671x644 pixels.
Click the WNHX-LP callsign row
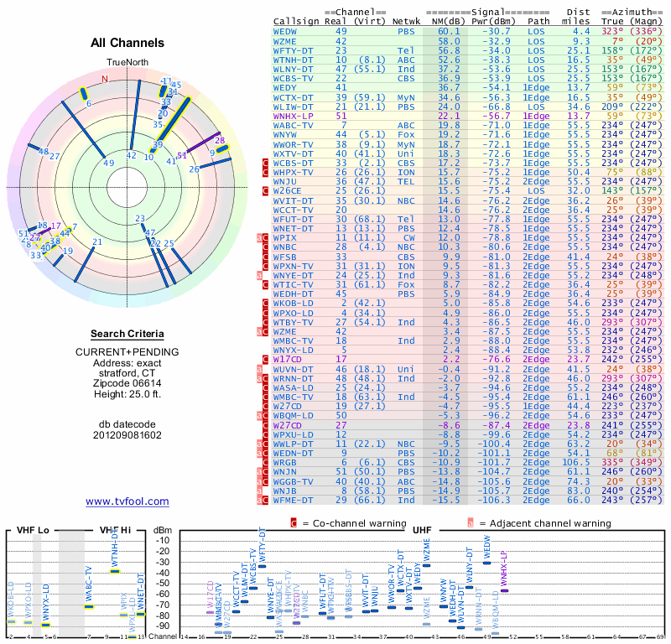coord(468,116)
